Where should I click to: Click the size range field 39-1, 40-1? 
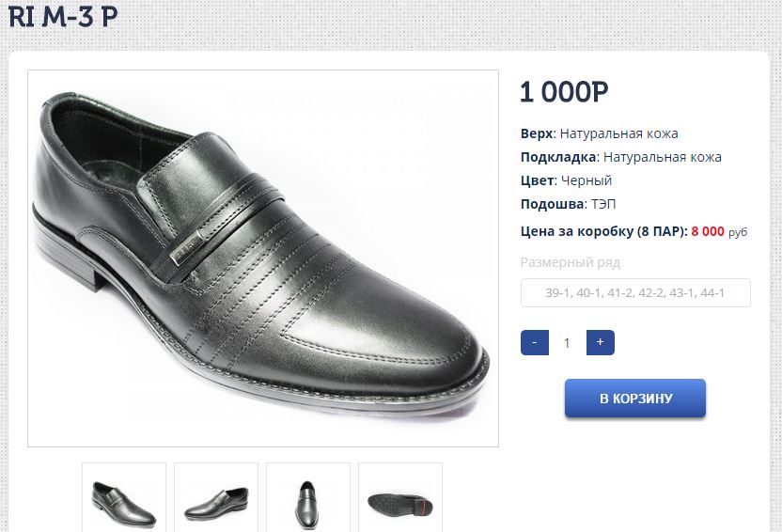635,293
